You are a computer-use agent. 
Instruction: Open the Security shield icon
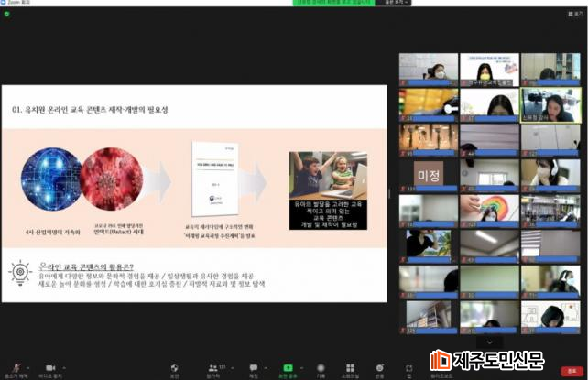pos(174,367)
